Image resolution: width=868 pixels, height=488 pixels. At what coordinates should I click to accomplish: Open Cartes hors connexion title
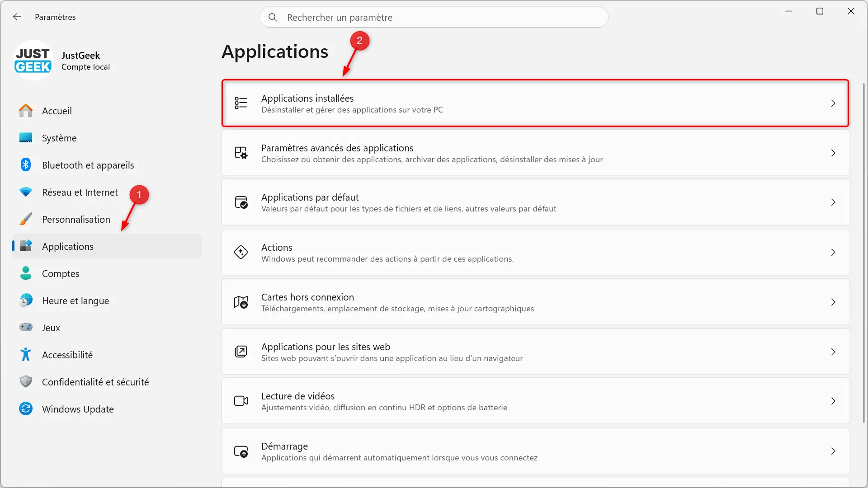point(307,297)
